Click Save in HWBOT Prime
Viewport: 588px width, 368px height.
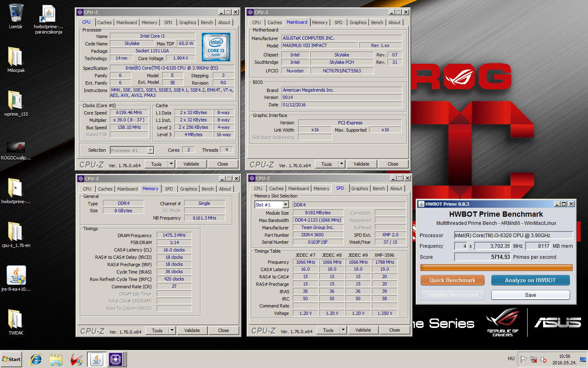(530, 295)
